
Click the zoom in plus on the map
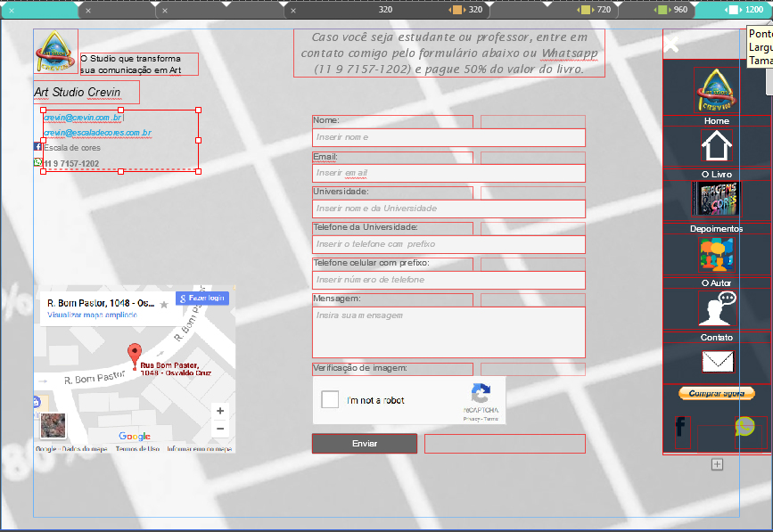point(220,411)
